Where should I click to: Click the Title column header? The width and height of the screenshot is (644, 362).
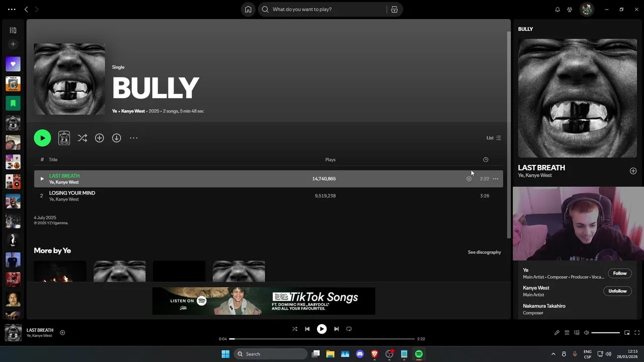53,159
